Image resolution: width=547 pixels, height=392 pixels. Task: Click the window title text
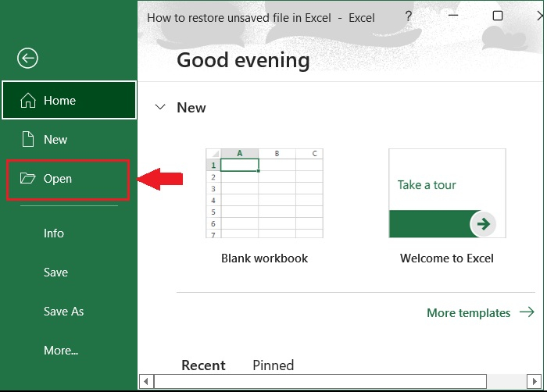coord(261,18)
